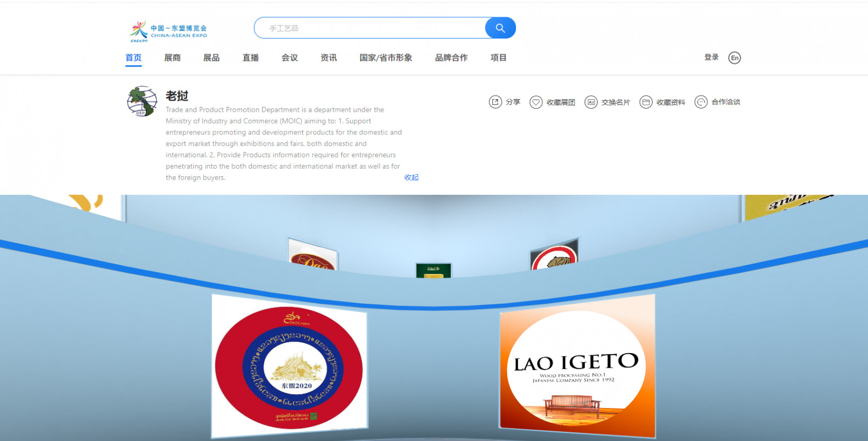The image size is (868, 441).
Task: Open the 首页 home tab
Action: (133, 57)
